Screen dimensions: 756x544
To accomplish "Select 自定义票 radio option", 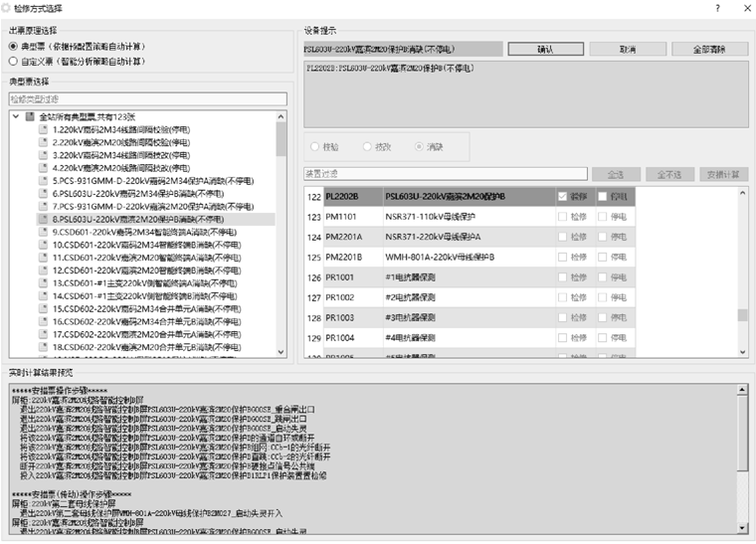I will [13, 62].
